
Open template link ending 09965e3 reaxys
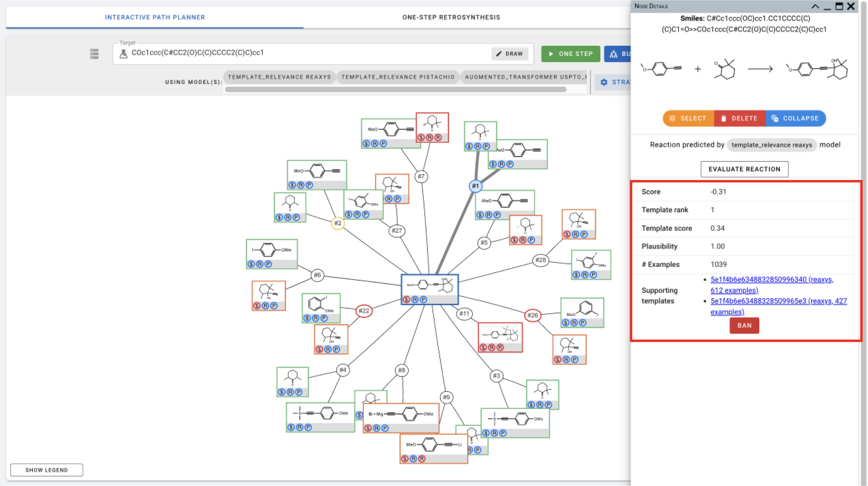(x=778, y=306)
